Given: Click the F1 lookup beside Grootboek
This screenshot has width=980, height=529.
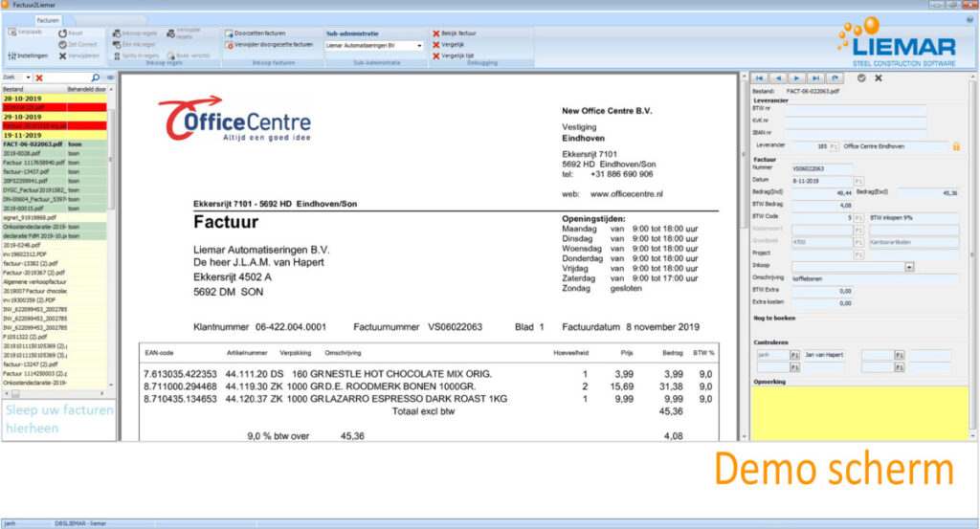Looking at the screenshot, I should tap(858, 242).
